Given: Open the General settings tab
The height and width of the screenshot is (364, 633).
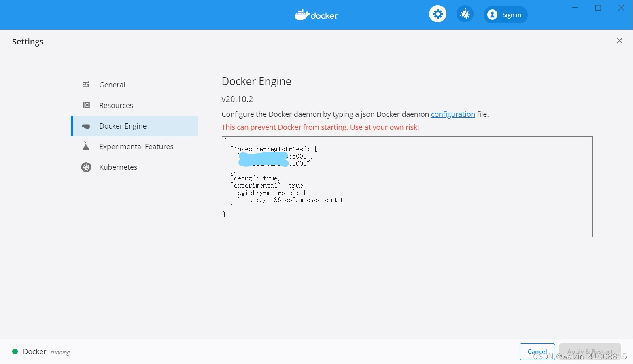Looking at the screenshot, I should tap(112, 84).
